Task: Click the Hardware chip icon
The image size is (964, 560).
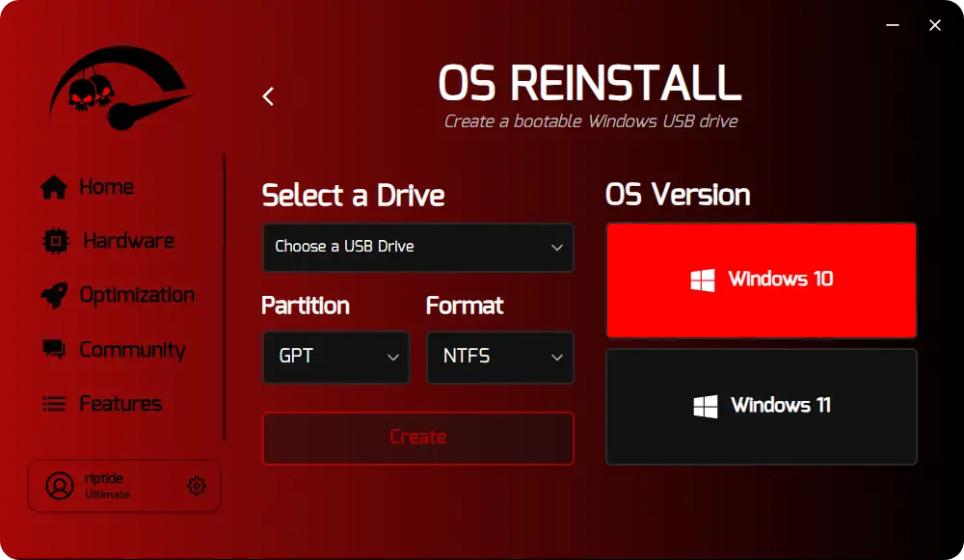Action: [56, 241]
